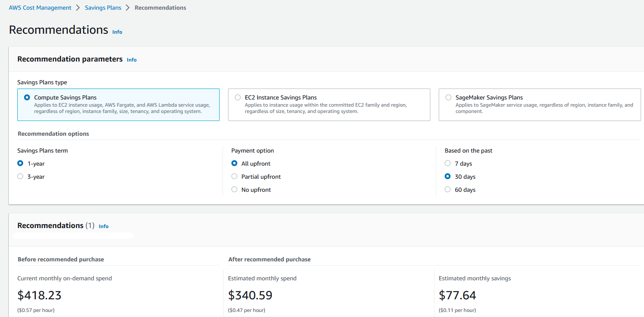Screen dimensions: 644x317
Task: Open Info beside Recommendations (1)
Action: (104, 226)
